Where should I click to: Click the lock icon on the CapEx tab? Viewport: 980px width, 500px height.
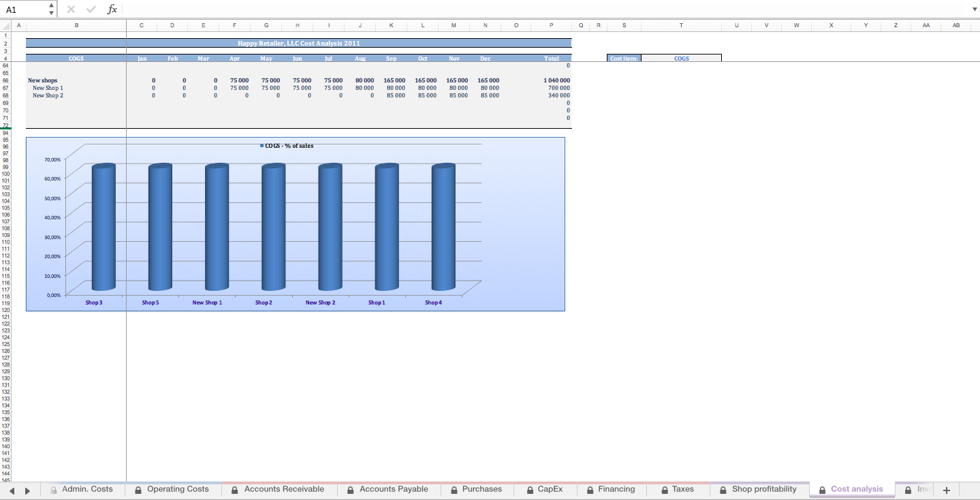[x=529, y=489]
